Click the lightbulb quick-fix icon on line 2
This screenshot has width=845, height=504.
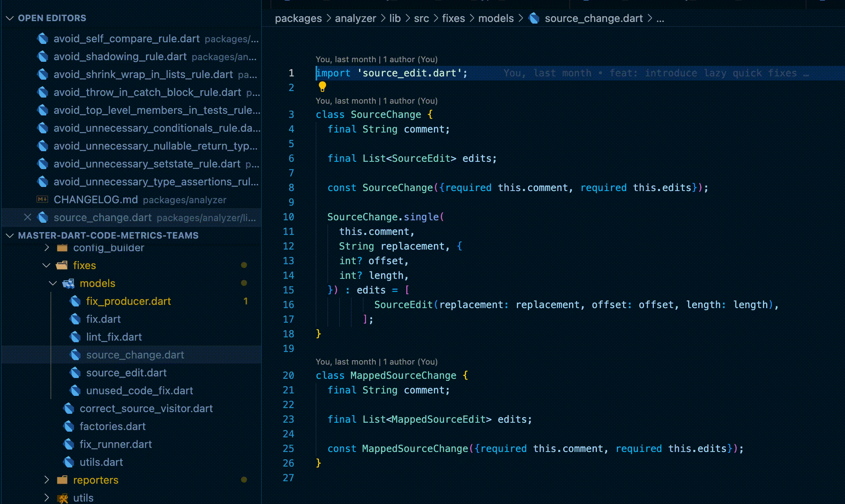point(322,87)
